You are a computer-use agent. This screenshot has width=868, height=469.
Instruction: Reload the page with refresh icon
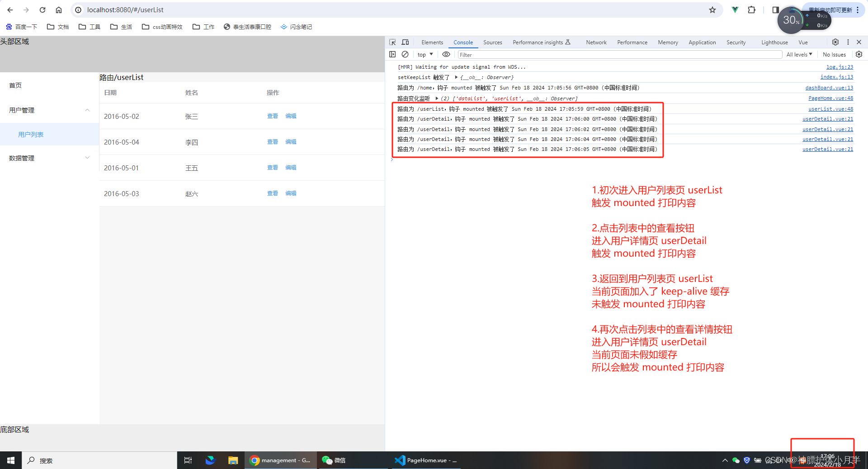(x=42, y=10)
